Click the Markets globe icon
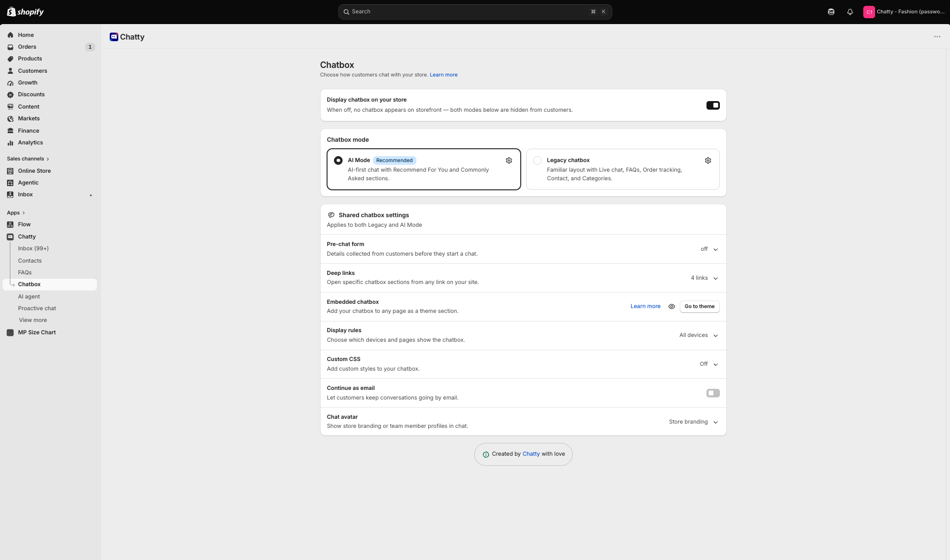 pos(10,119)
